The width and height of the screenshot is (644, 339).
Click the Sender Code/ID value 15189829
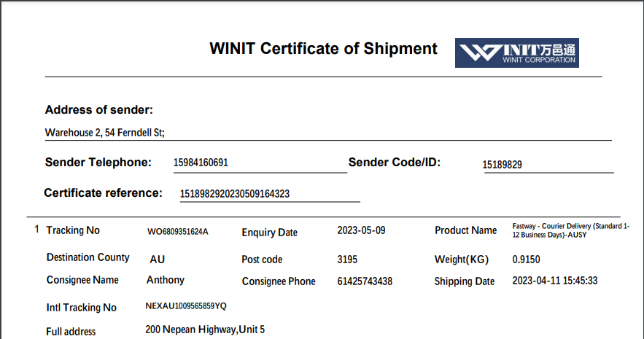tap(503, 165)
